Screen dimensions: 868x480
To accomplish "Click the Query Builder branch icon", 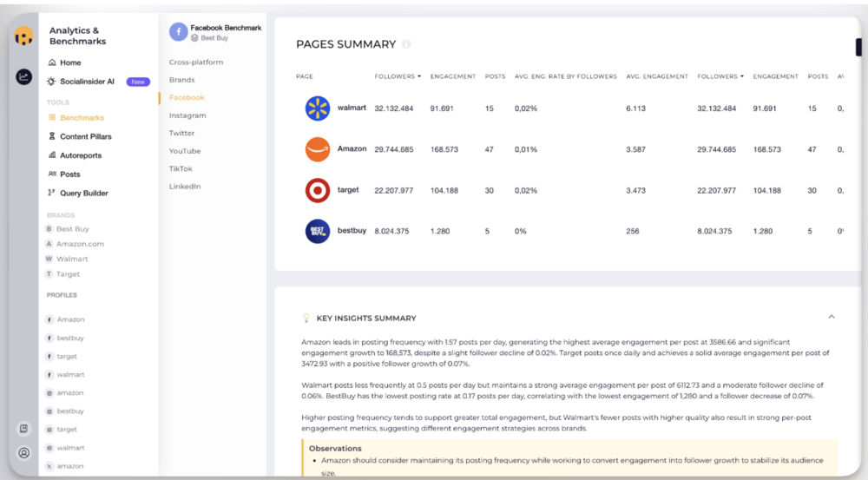I will (x=51, y=193).
